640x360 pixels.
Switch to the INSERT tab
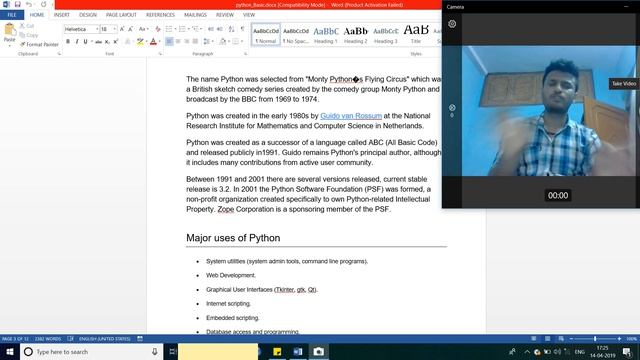click(62, 15)
